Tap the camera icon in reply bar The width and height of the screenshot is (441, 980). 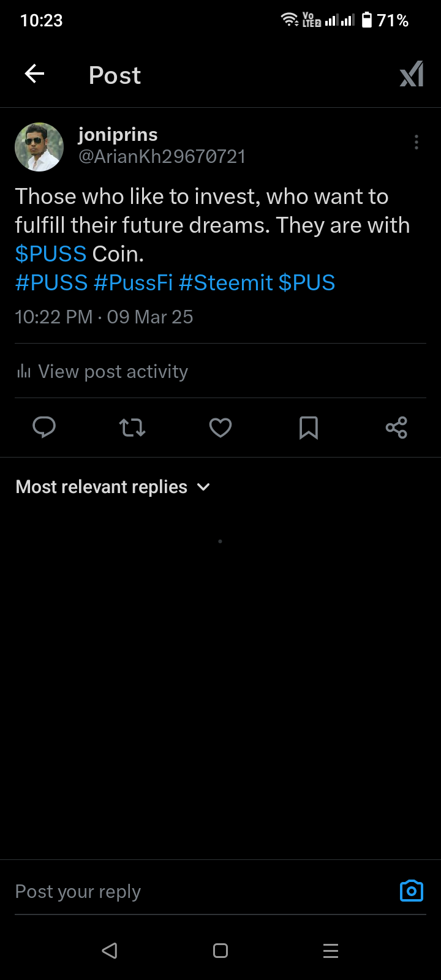pos(411,891)
